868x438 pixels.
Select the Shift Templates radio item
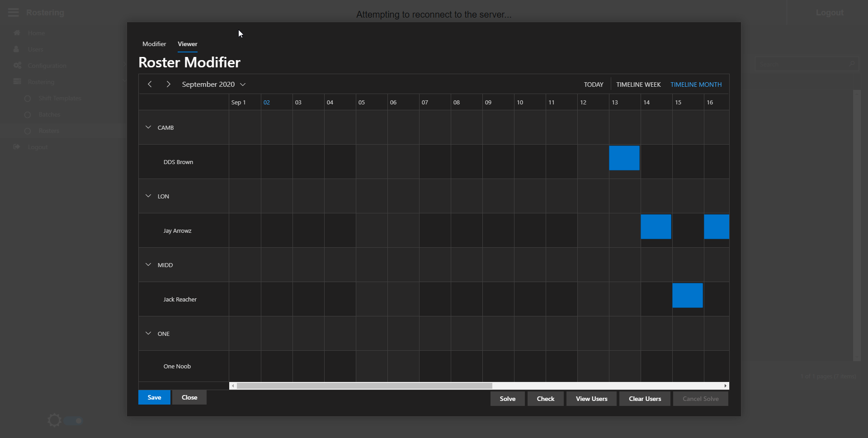pos(28,99)
